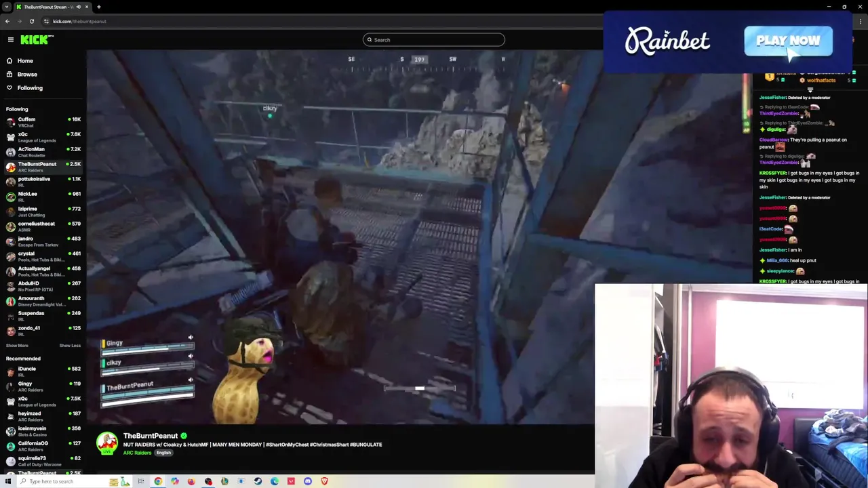Open iceinmyvein recommended channel
This screenshot has height=488, width=868.
click(43, 432)
